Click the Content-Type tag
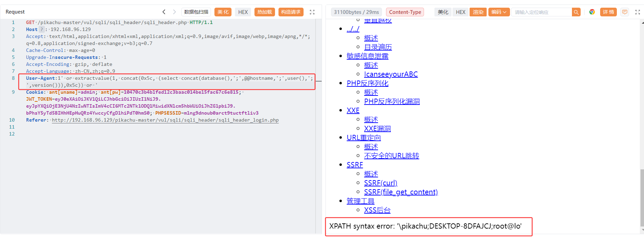 405,12
